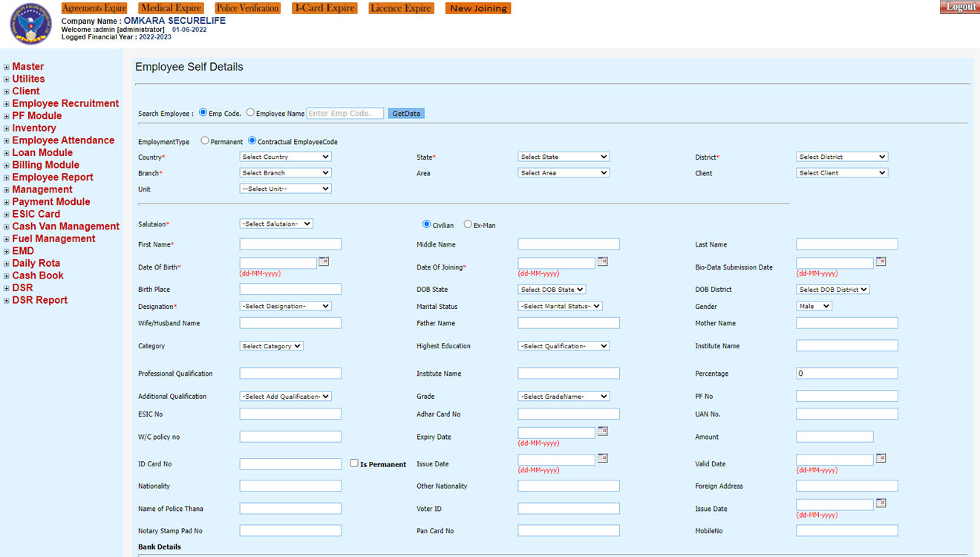The width and height of the screenshot is (980, 557).
Task: Open Police Verification alert
Action: (248, 8)
